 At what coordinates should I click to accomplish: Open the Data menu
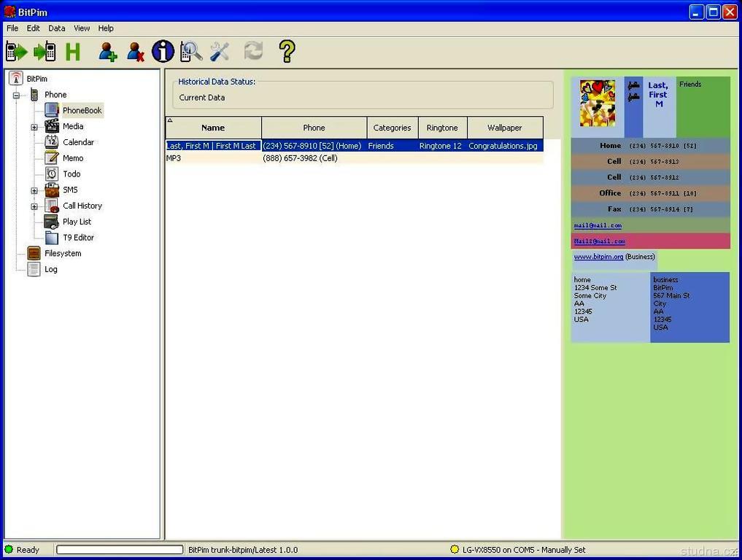click(57, 28)
